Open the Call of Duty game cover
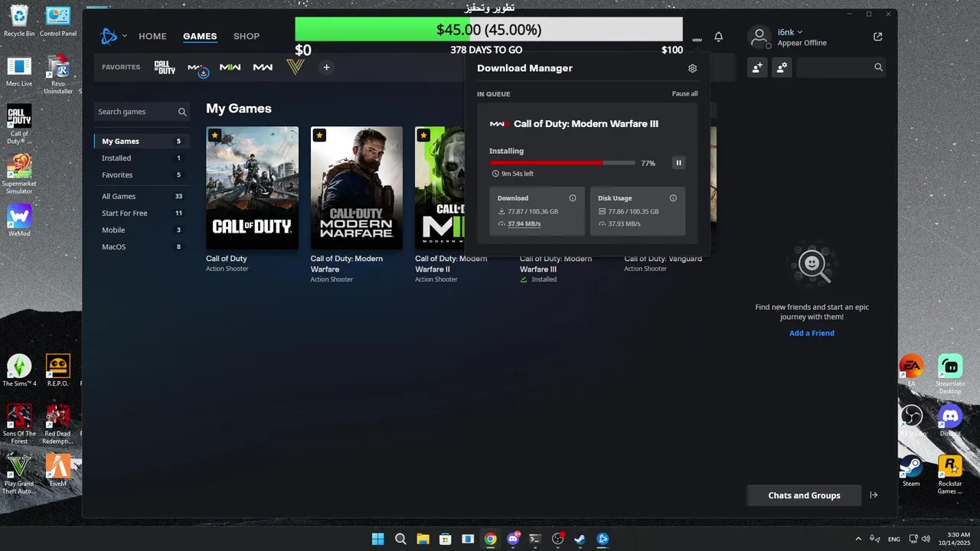 pyautogui.click(x=252, y=187)
